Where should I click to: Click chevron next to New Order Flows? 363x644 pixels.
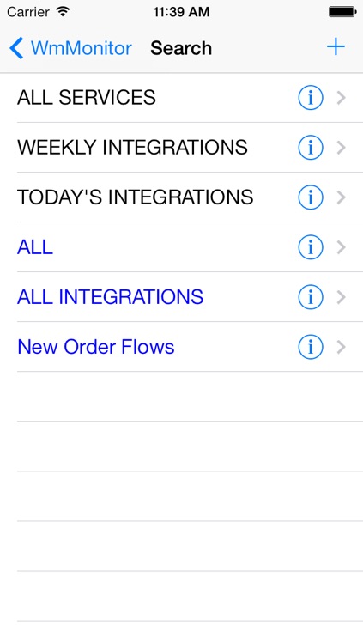(x=342, y=347)
